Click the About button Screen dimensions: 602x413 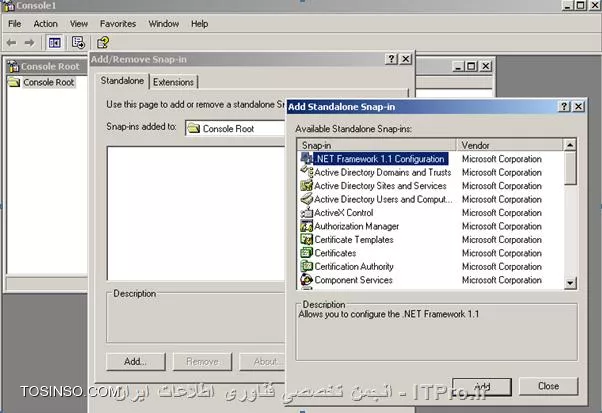point(263,362)
